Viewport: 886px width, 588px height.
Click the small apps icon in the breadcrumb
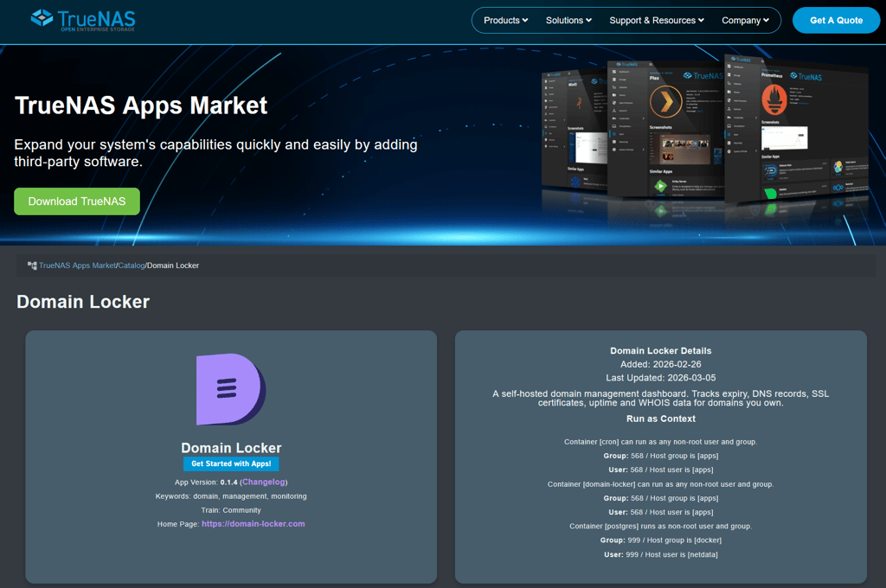tap(32, 265)
